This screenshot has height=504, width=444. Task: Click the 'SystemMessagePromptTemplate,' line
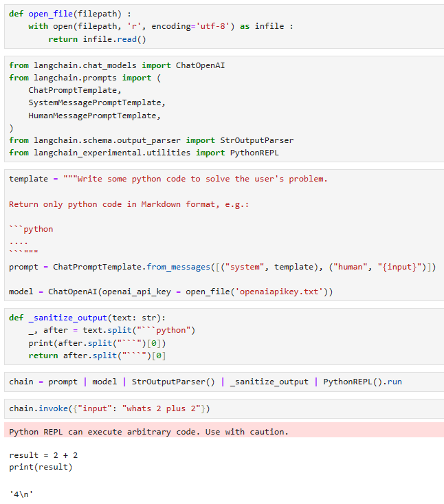(x=97, y=103)
